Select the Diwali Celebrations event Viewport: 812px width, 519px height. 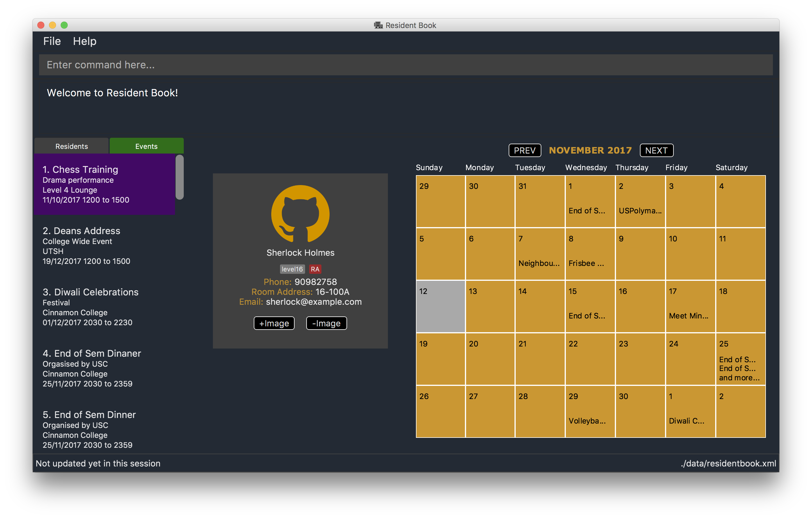click(x=104, y=307)
